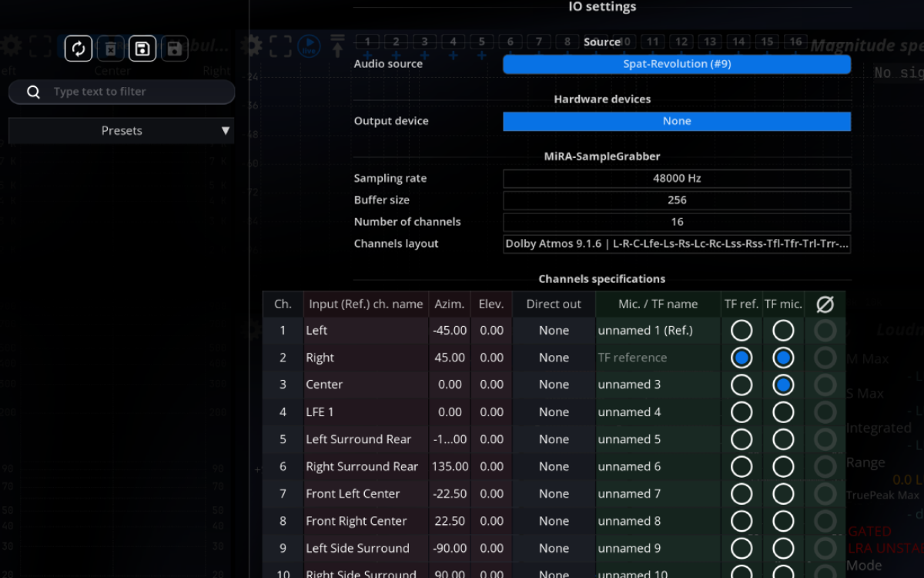The height and width of the screenshot is (578, 924).
Task: Open the Output device selector
Action: click(677, 121)
